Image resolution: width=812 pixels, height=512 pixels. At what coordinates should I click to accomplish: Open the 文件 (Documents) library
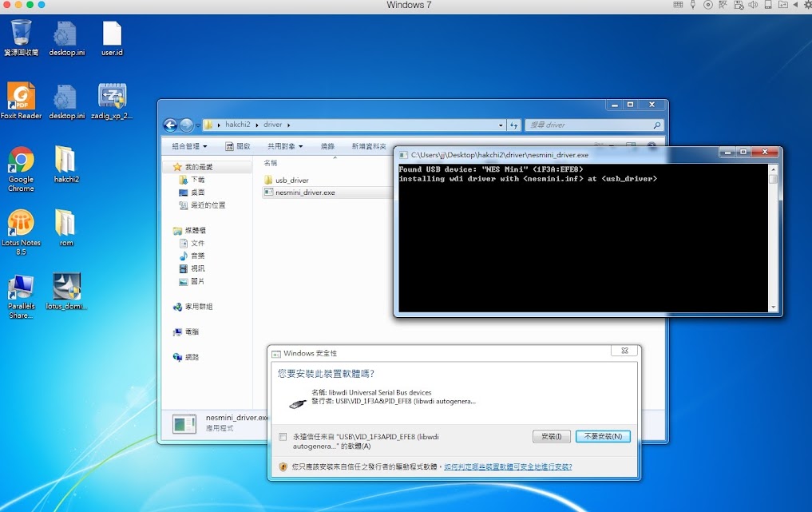192,243
